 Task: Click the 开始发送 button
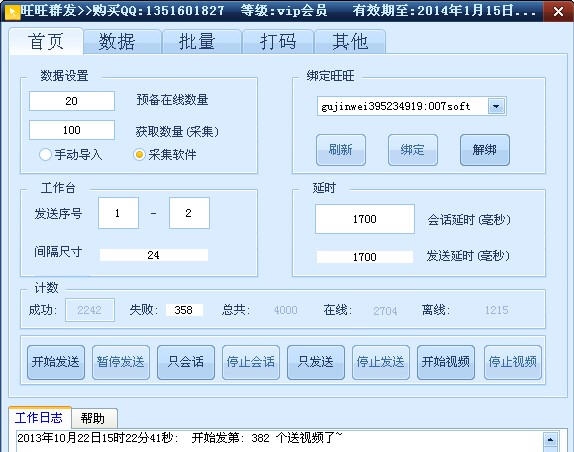pyautogui.click(x=56, y=362)
